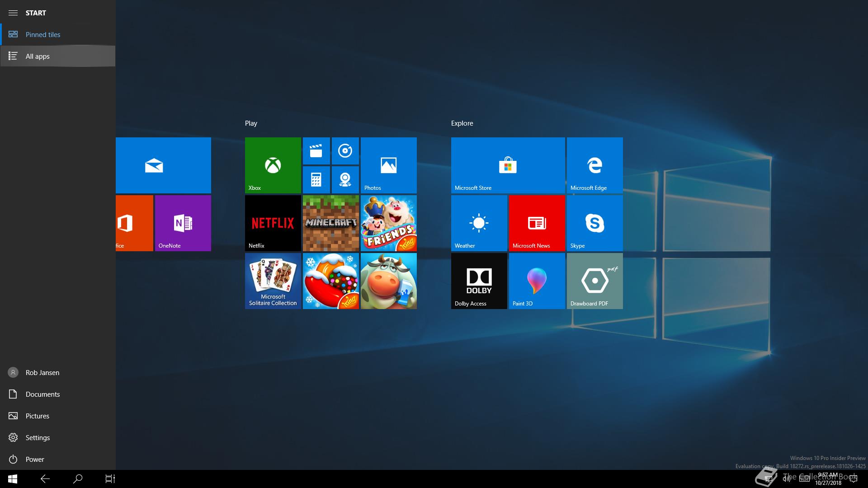Open the Mail tile
868x488 pixels.
pyautogui.click(x=163, y=165)
